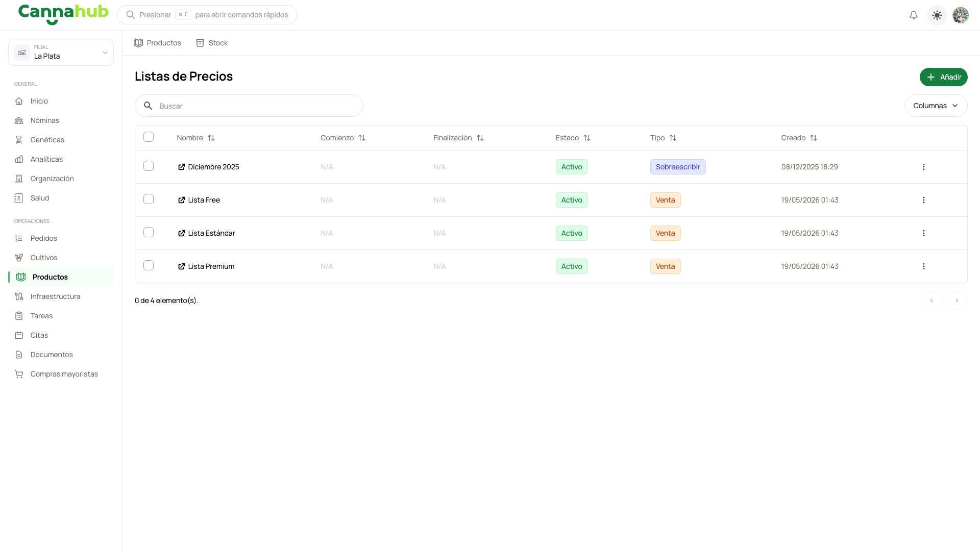The image size is (980, 551).
Task: Open row actions for Diciembre 2025
Action: [923, 167]
